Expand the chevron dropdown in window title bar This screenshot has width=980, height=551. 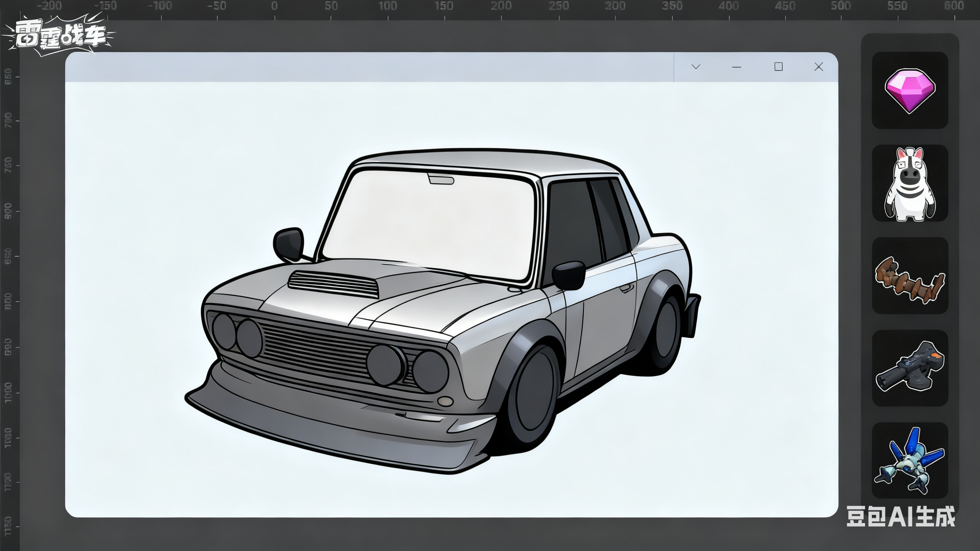696,67
